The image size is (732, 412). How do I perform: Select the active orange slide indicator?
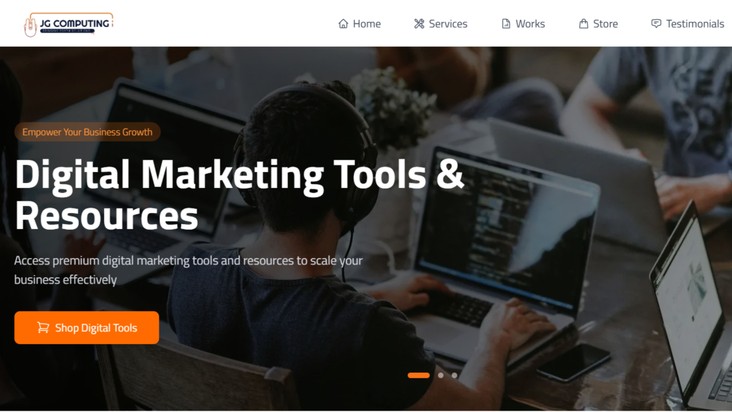(419, 375)
